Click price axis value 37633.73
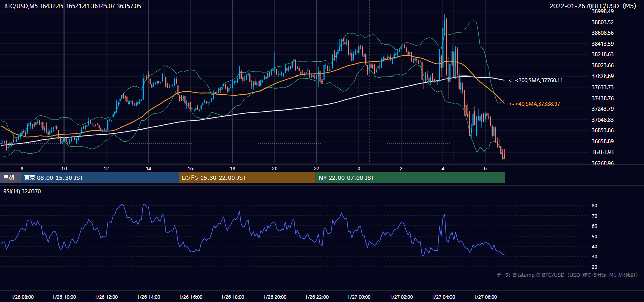This screenshot has height=302, width=644. click(x=603, y=87)
